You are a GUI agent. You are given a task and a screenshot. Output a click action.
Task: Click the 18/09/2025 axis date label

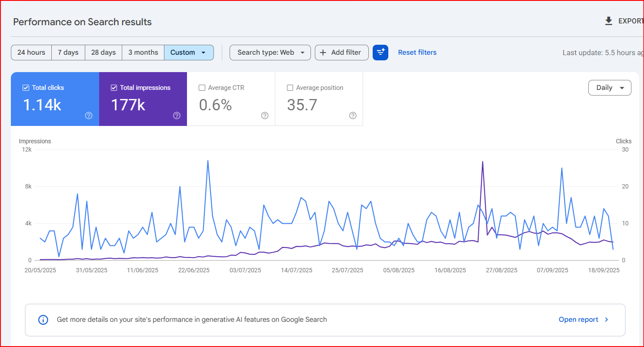pyautogui.click(x=603, y=270)
